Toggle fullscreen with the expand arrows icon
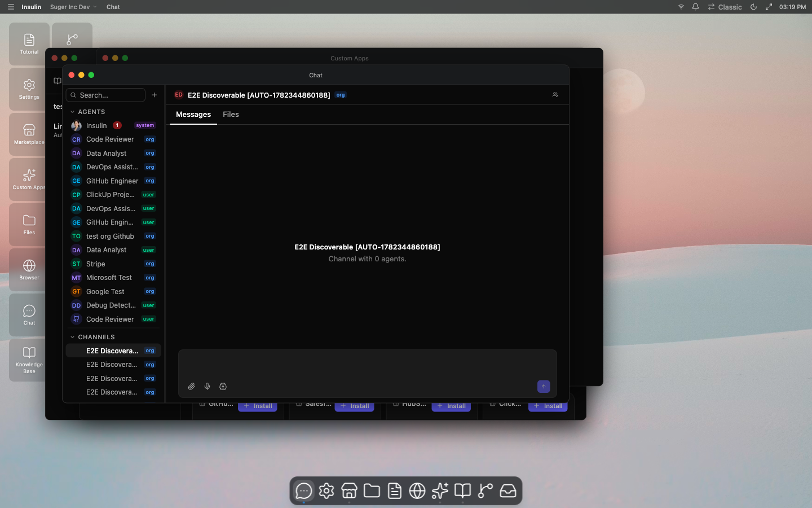 (x=769, y=7)
